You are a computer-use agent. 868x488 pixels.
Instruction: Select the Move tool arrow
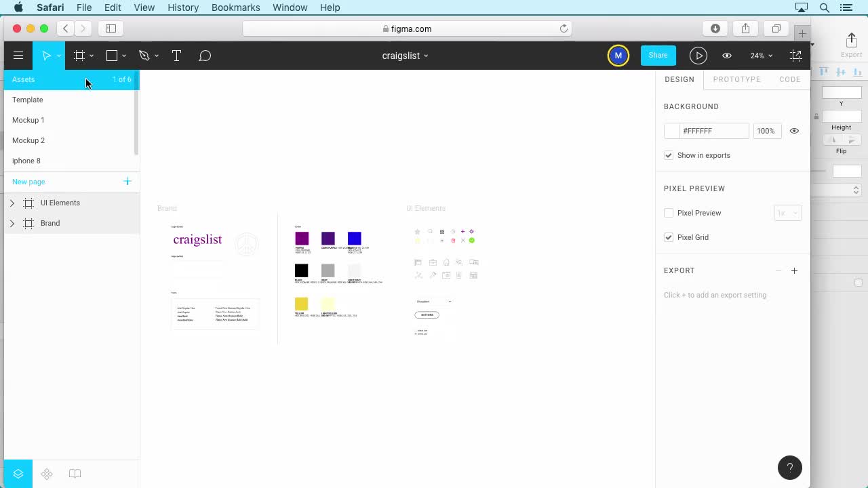[46, 56]
